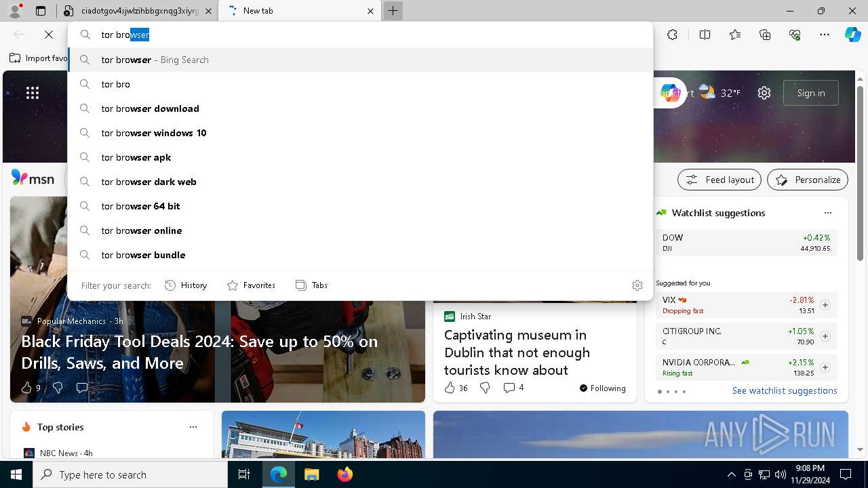Open search suggestion settings gear
Viewport: 868px width, 488px height.
[637, 285]
